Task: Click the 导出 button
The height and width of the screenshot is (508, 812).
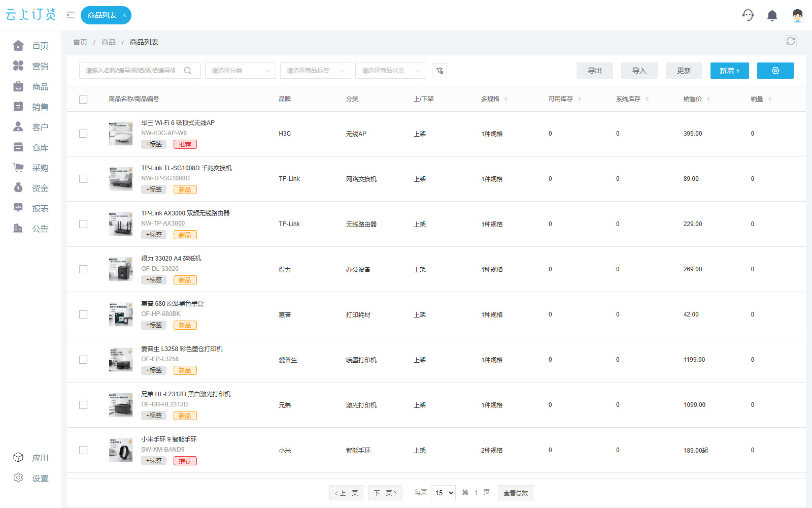Action: (x=595, y=71)
